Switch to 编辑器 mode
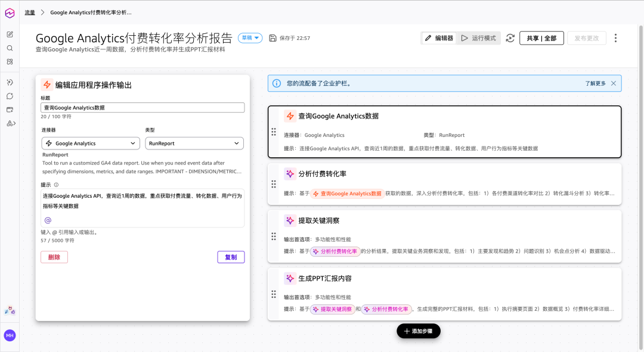Screen dimensions: 644x352 [x=439, y=38]
